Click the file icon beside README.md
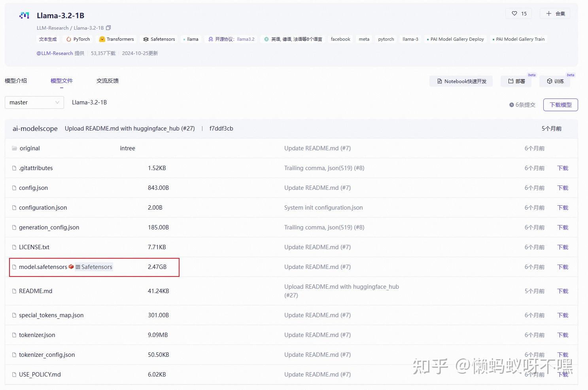 (x=14, y=291)
